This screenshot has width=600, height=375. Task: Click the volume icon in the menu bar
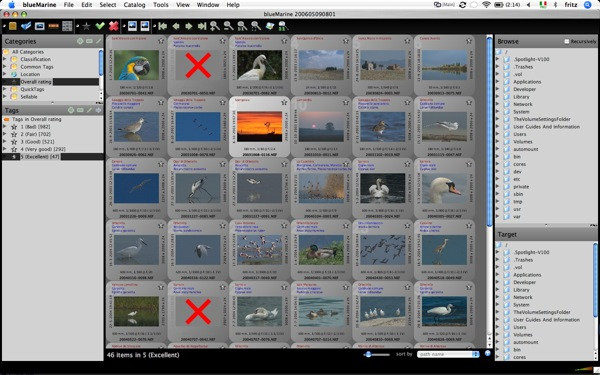coord(529,5)
